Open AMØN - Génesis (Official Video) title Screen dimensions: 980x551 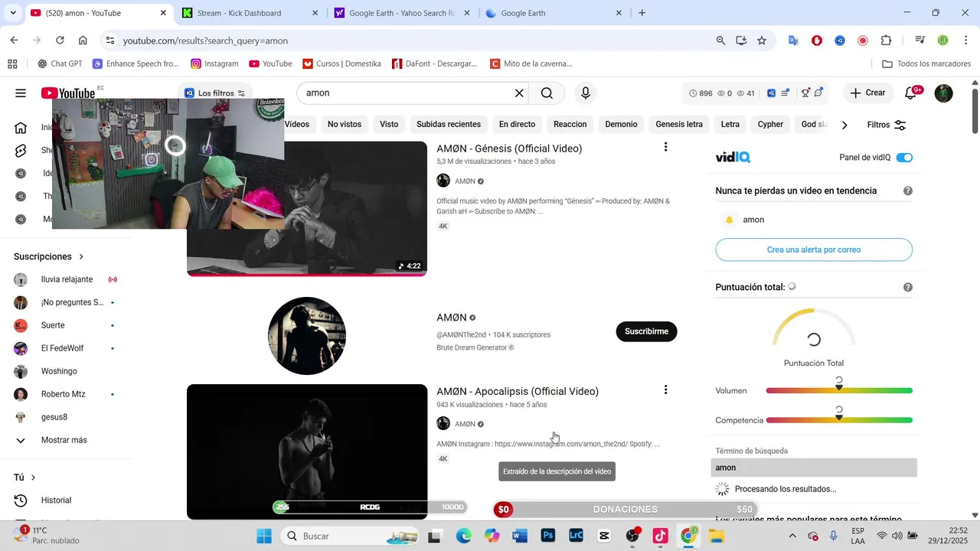(x=509, y=148)
